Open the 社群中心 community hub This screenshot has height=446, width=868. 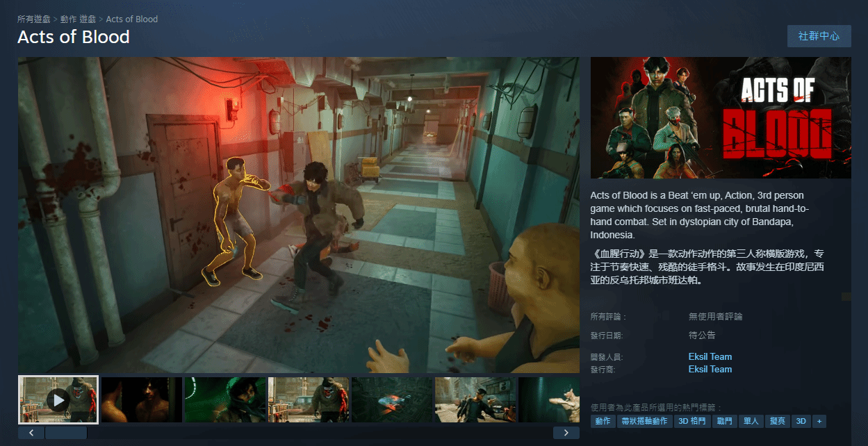(819, 36)
